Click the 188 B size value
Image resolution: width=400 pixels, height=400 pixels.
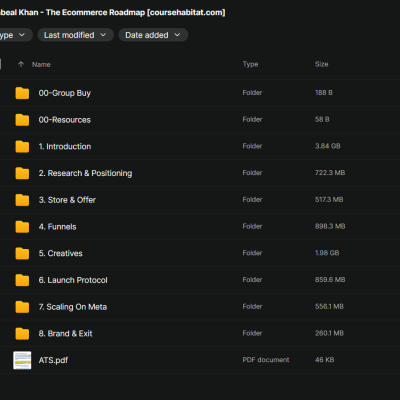324,93
